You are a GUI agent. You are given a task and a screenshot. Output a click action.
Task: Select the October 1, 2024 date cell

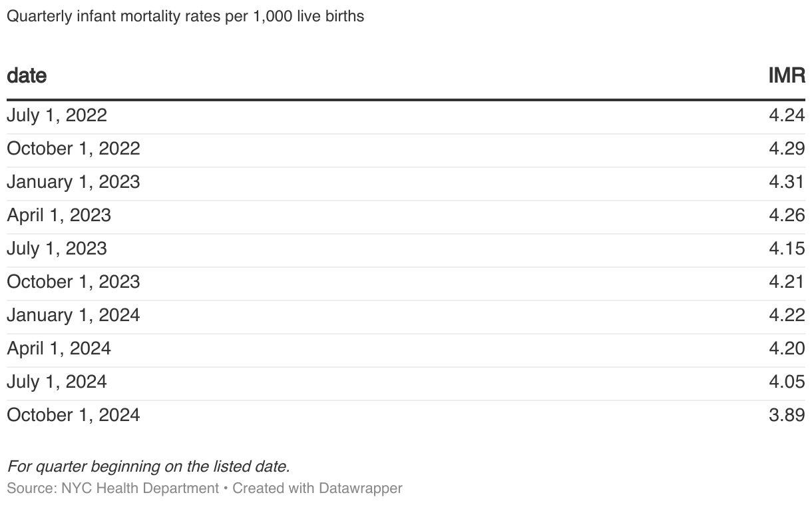[73, 415]
